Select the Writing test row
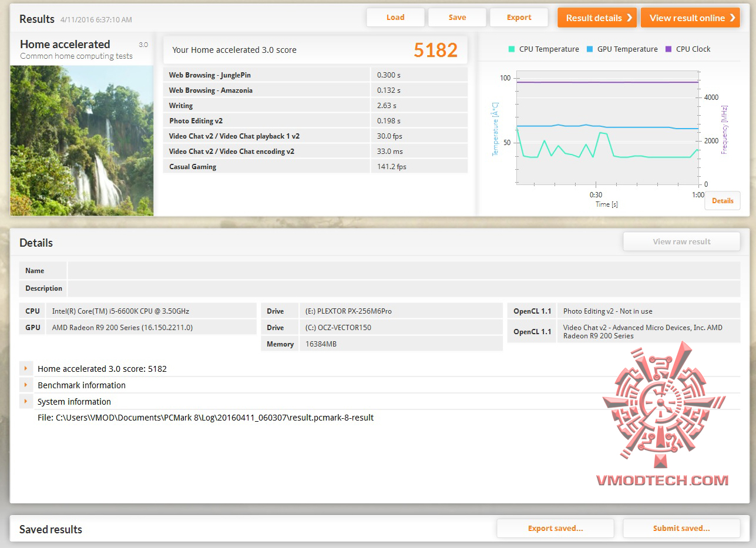Image resolution: width=756 pixels, height=548 pixels. tap(315, 105)
